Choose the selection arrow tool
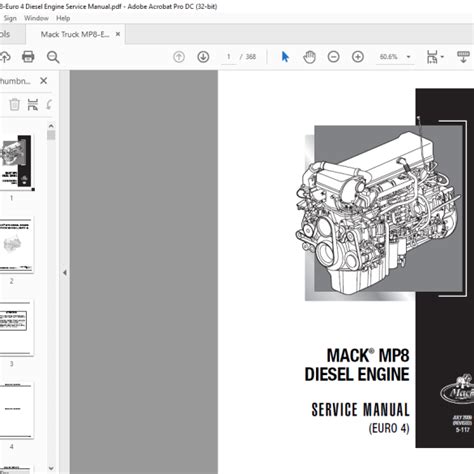This screenshot has width=474, height=474. click(285, 57)
